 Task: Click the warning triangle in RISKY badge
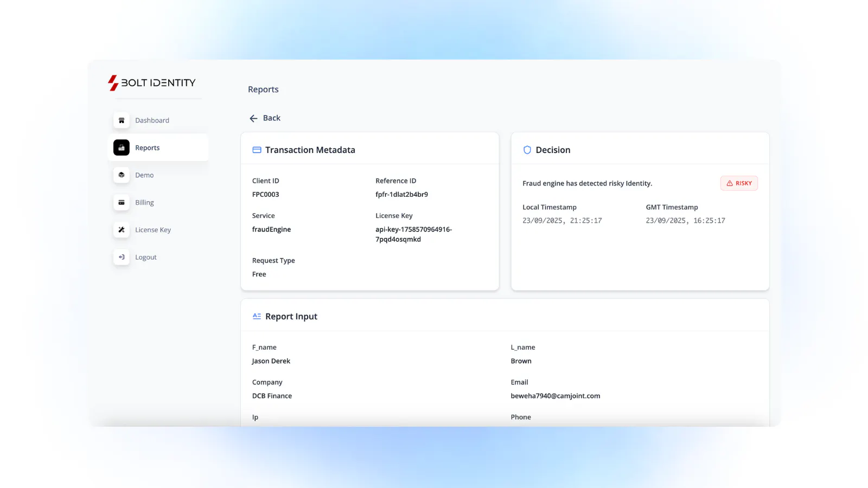730,183
